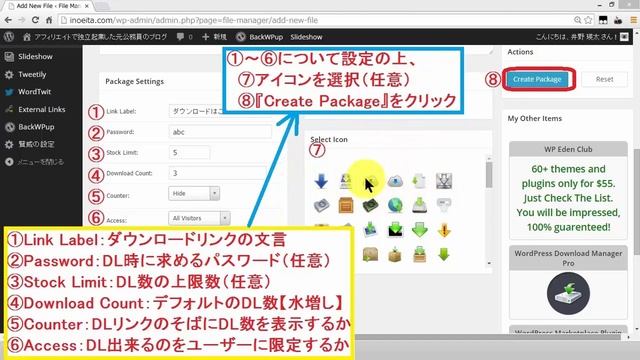
Task: Go back with the browser back arrow
Action: tap(8, 20)
